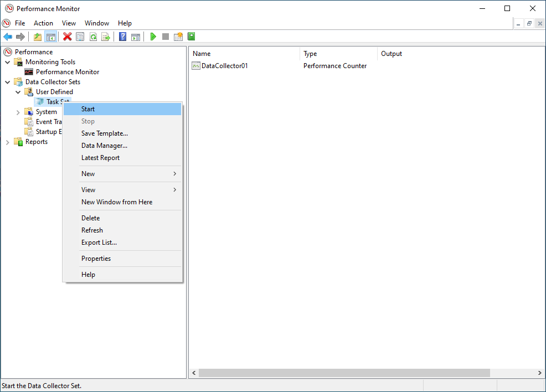Image resolution: width=546 pixels, height=392 pixels.
Task: Select the Stop data collector toolbar icon
Action: pyautogui.click(x=165, y=36)
